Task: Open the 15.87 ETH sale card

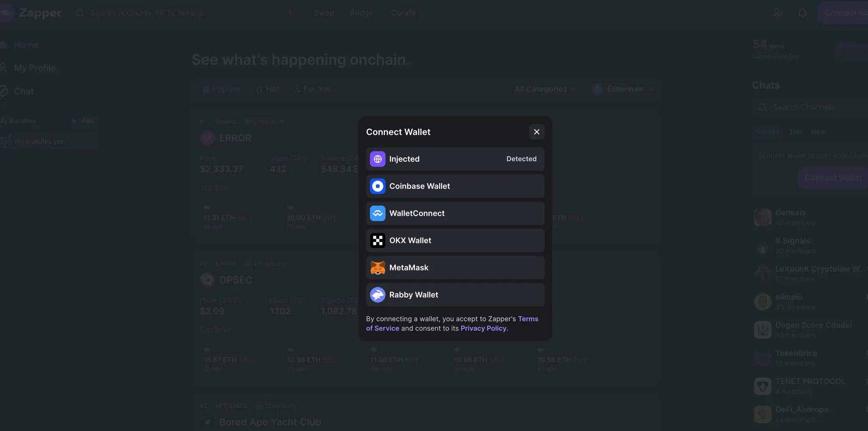Action: (x=229, y=359)
